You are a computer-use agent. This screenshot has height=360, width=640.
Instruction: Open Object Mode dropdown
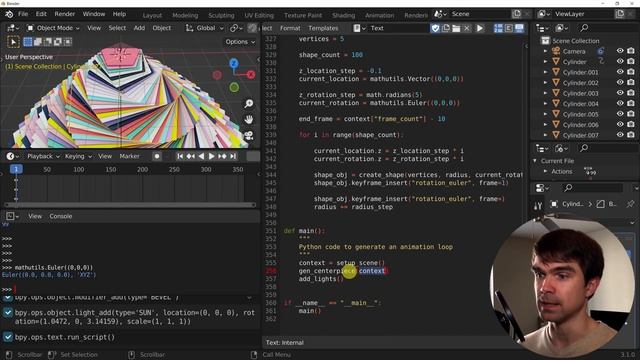tap(53, 28)
